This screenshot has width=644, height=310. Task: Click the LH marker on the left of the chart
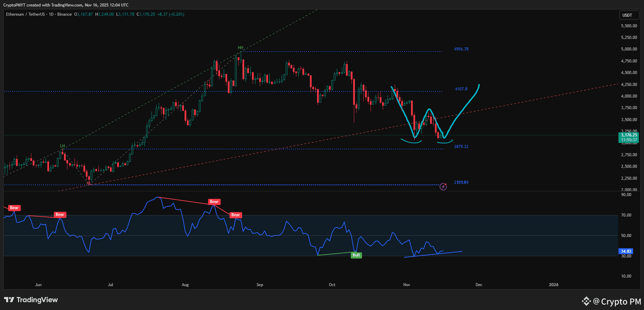click(x=62, y=146)
